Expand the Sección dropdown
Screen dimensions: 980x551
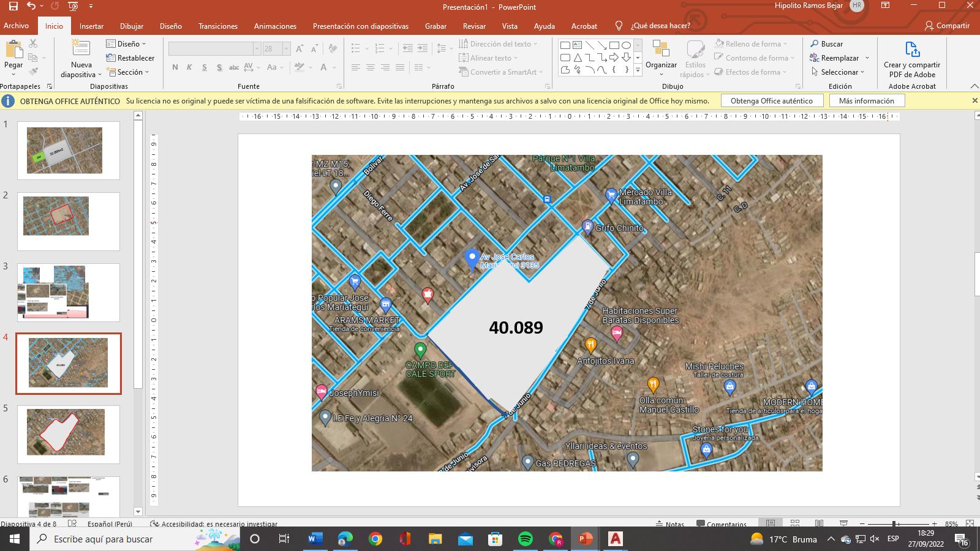[x=128, y=72]
